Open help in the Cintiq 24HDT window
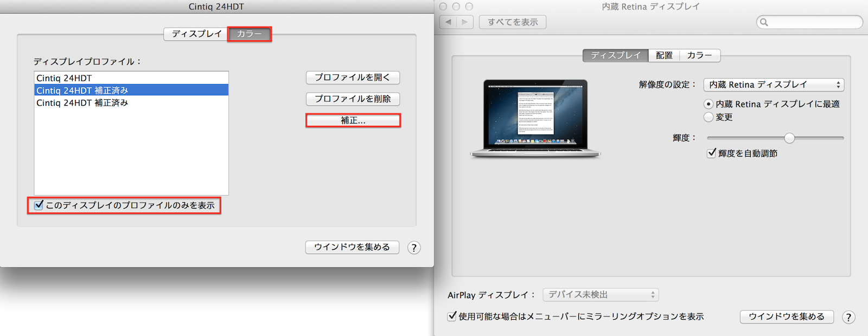Screen dimensions: 868x336 coord(414,248)
